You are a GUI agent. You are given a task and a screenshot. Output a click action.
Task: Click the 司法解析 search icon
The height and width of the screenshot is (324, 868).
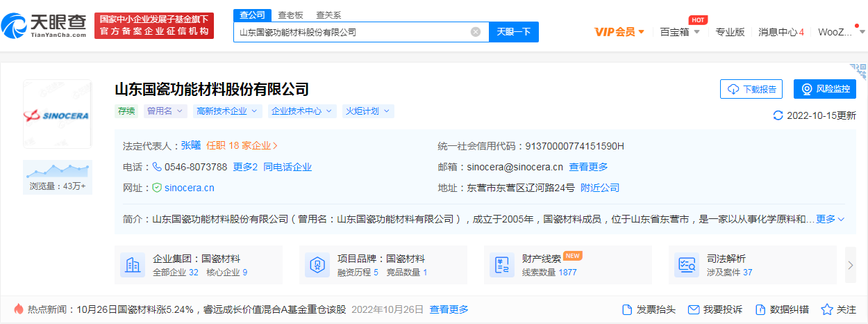[x=687, y=265]
